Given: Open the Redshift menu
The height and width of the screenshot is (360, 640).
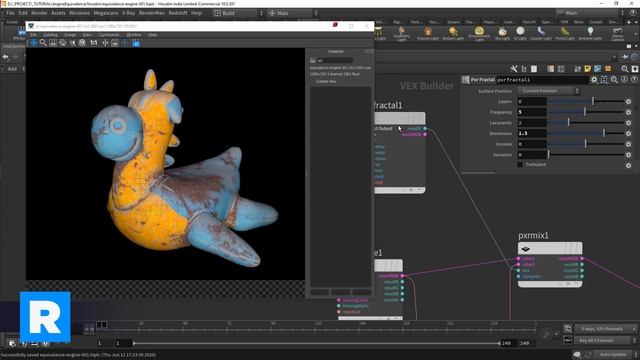Looking at the screenshot, I should [178, 13].
